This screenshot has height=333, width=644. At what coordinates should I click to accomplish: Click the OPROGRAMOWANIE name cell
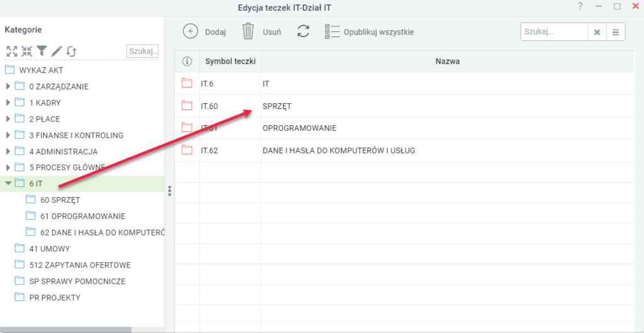point(447,128)
